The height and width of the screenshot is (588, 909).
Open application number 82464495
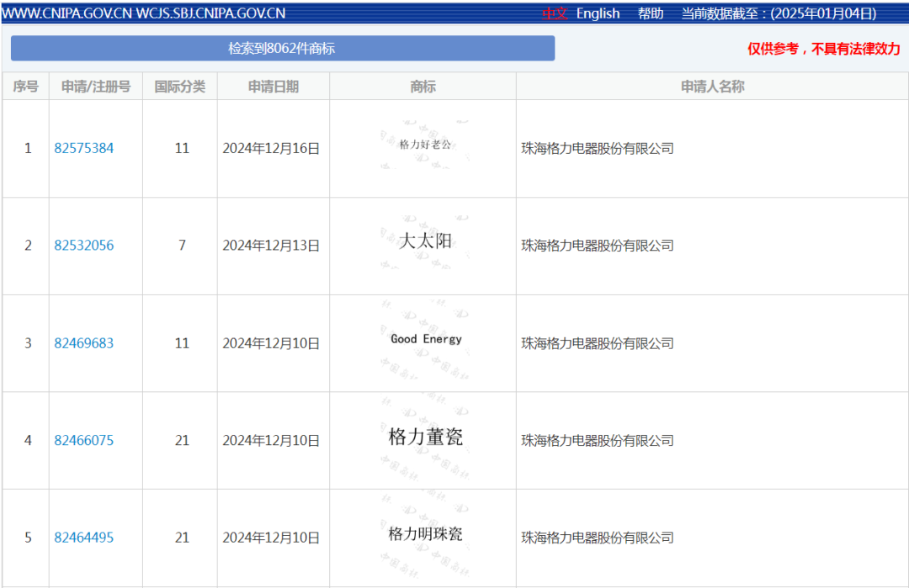click(84, 538)
